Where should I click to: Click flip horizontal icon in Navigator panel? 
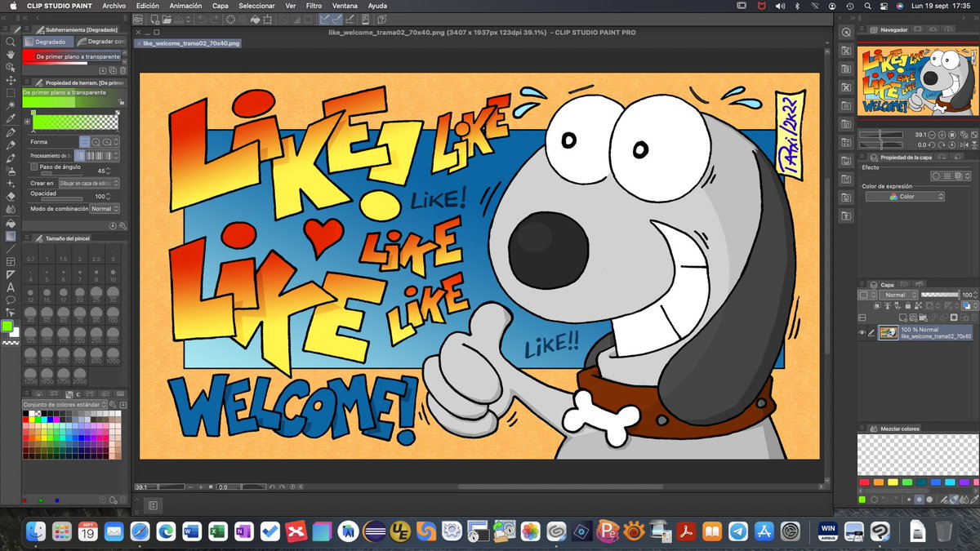[964, 144]
